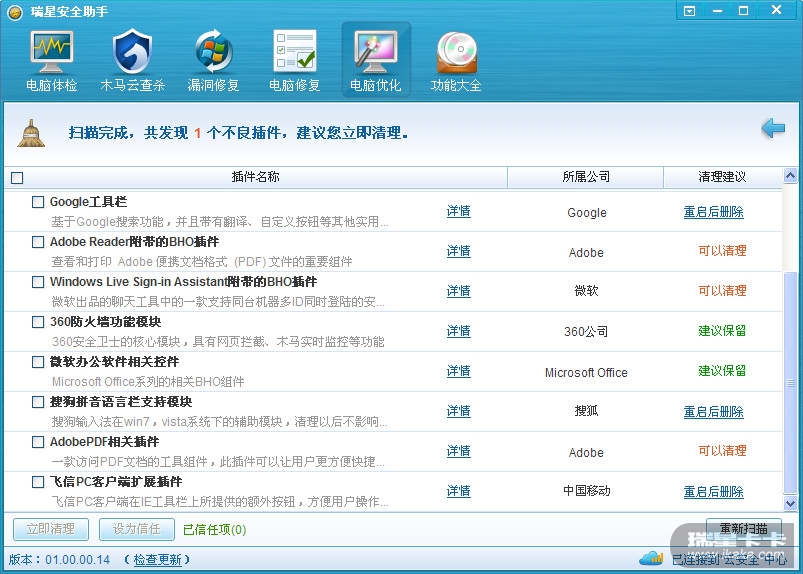Click 重启后删除 link for 飞信 row
803x574 pixels.
pyautogui.click(x=713, y=492)
